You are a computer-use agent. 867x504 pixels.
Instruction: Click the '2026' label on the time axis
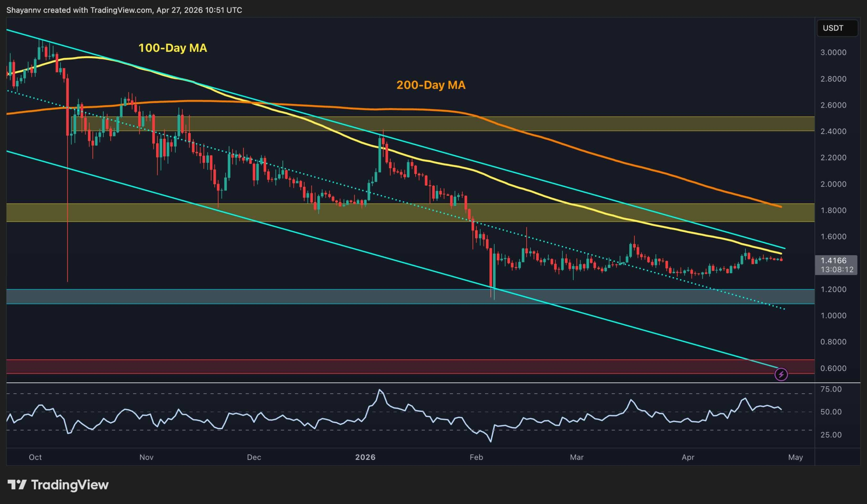pyautogui.click(x=365, y=457)
